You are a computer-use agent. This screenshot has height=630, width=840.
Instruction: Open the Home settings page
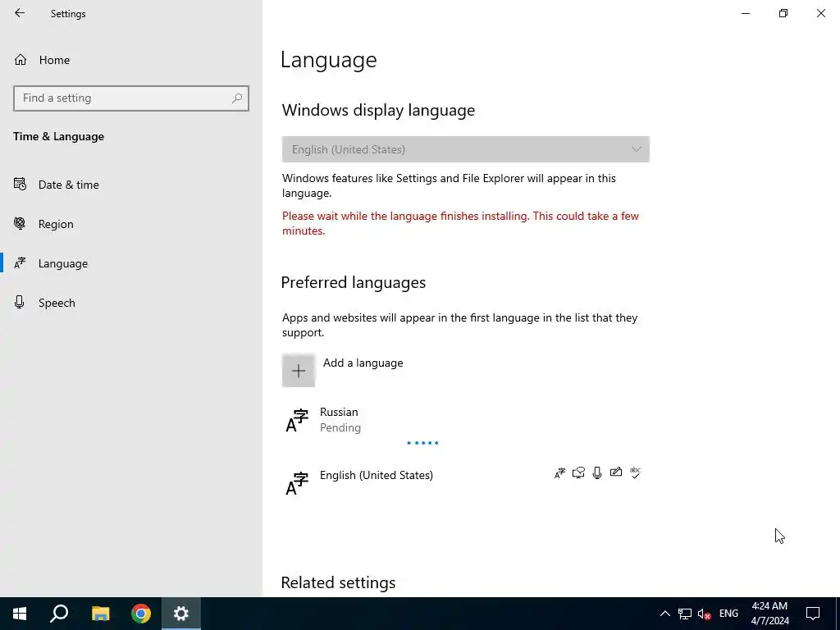[x=131, y=60]
